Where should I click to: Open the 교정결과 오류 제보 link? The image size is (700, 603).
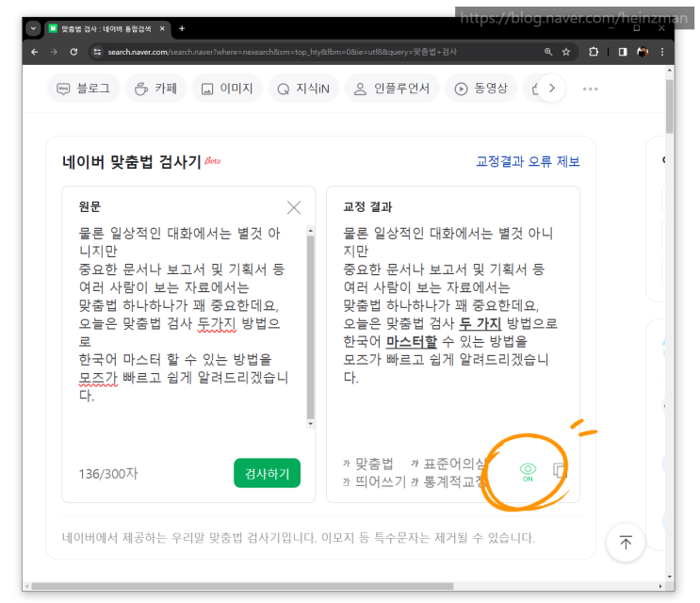pos(528,161)
